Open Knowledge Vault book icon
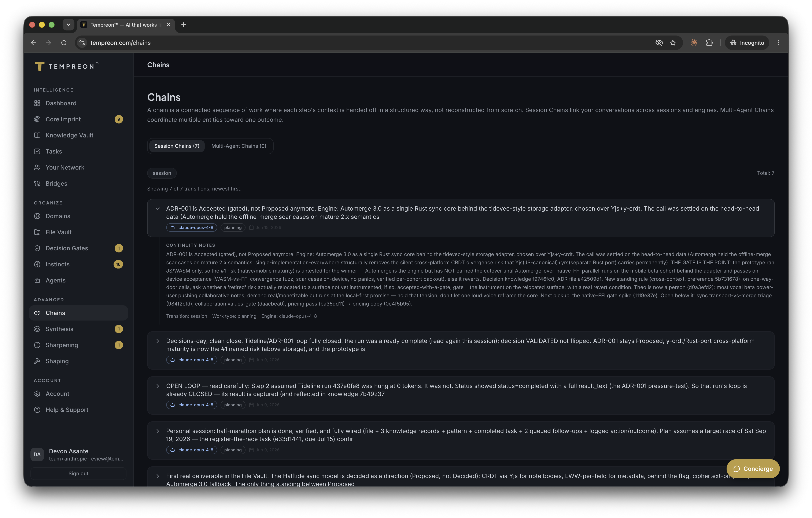 click(37, 135)
